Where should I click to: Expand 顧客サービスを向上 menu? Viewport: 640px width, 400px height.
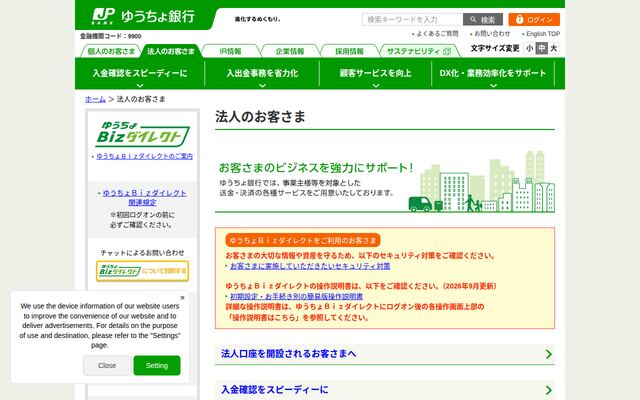376,73
